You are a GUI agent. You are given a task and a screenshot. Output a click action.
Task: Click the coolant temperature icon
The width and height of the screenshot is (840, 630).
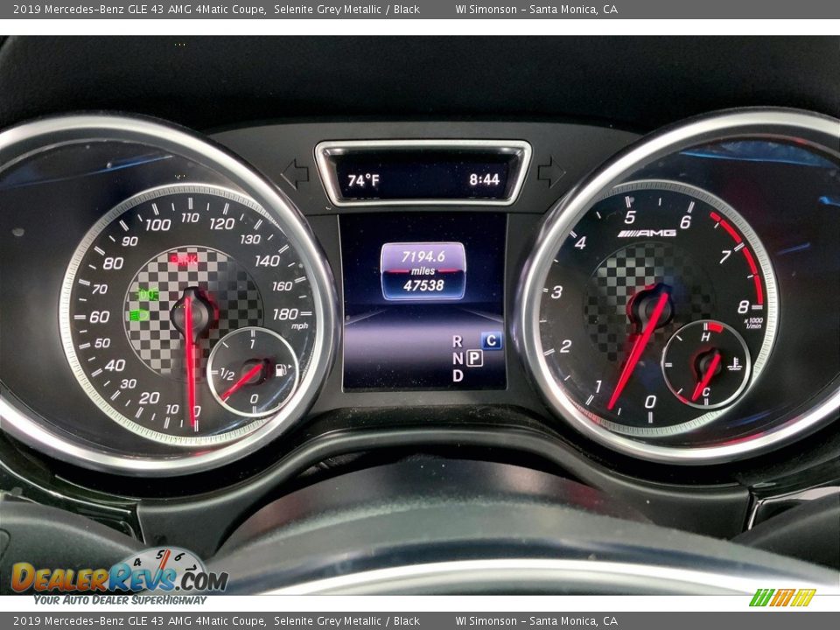coord(734,365)
